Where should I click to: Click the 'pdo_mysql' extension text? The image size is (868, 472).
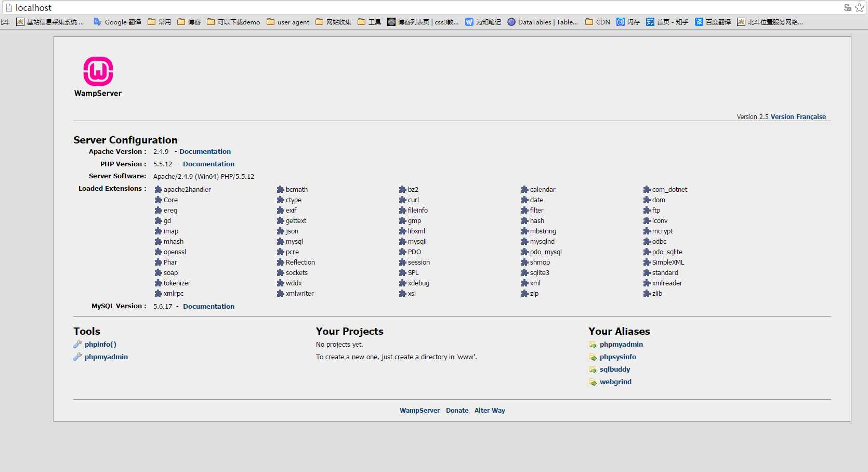click(546, 252)
